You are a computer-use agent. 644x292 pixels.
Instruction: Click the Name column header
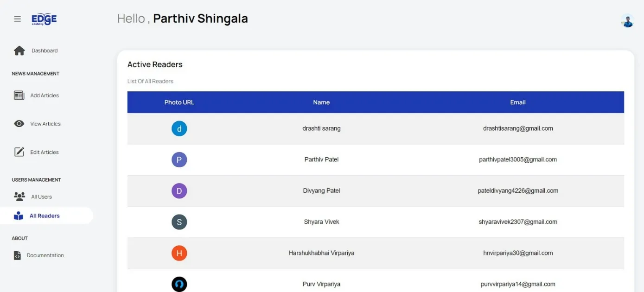pyautogui.click(x=321, y=102)
